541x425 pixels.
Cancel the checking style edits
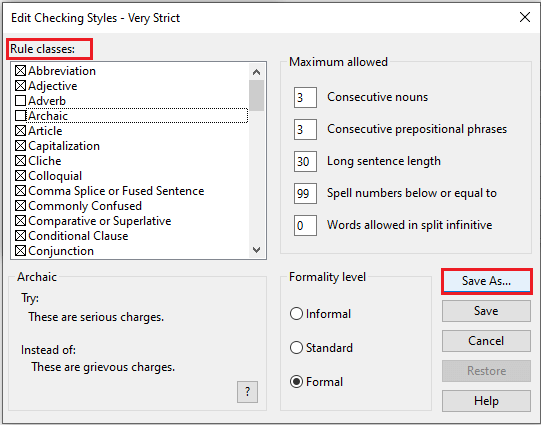(486, 341)
